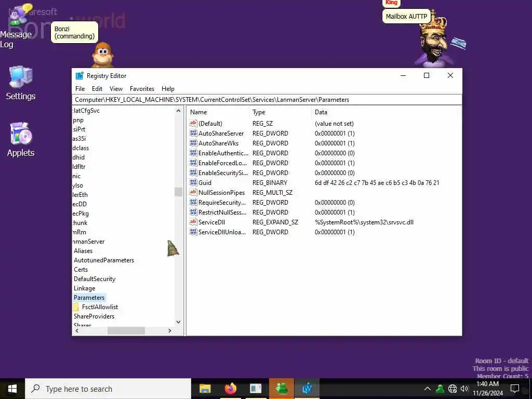Click the srvsvc.dll data value
This screenshot has width=532, height=399.
tap(364, 222)
